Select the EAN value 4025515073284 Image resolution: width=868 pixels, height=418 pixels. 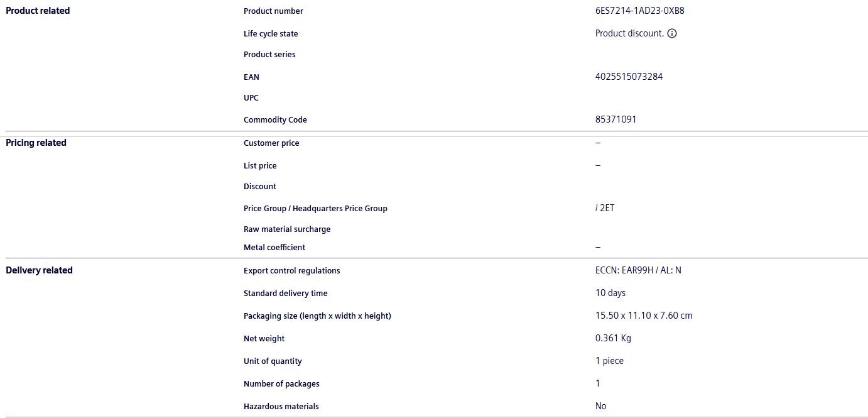(x=629, y=77)
